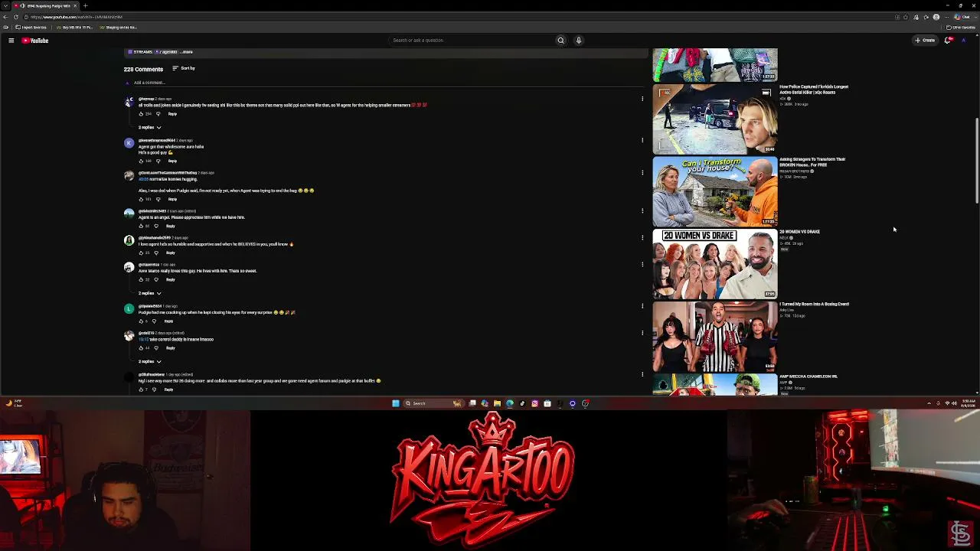Click the page vertical scrollbar

(977, 161)
